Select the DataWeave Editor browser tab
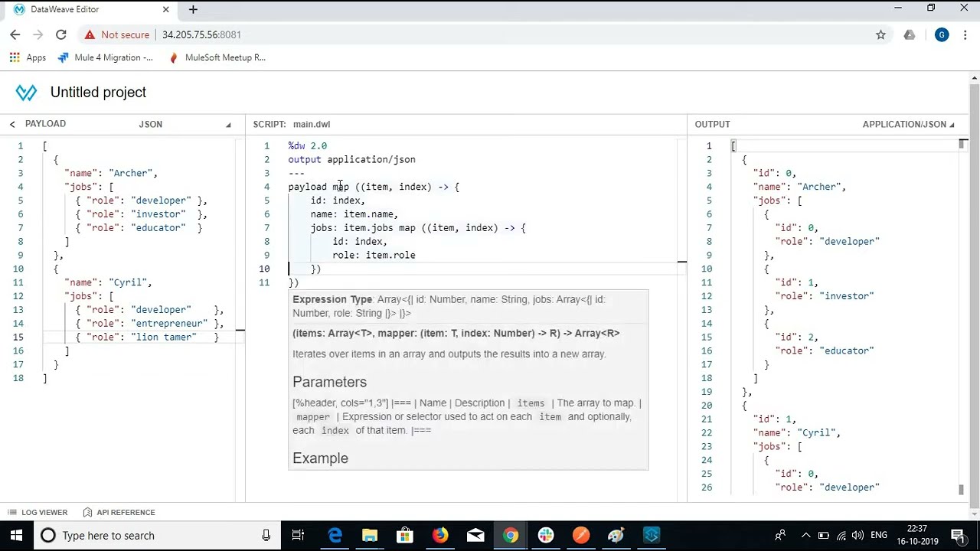Image resolution: width=980 pixels, height=551 pixels. 90,9
